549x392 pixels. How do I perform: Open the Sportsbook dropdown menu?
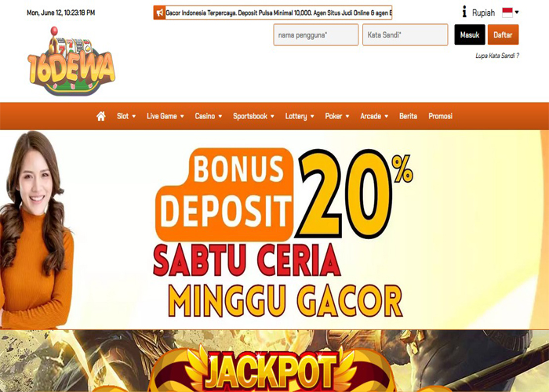tap(253, 116)
